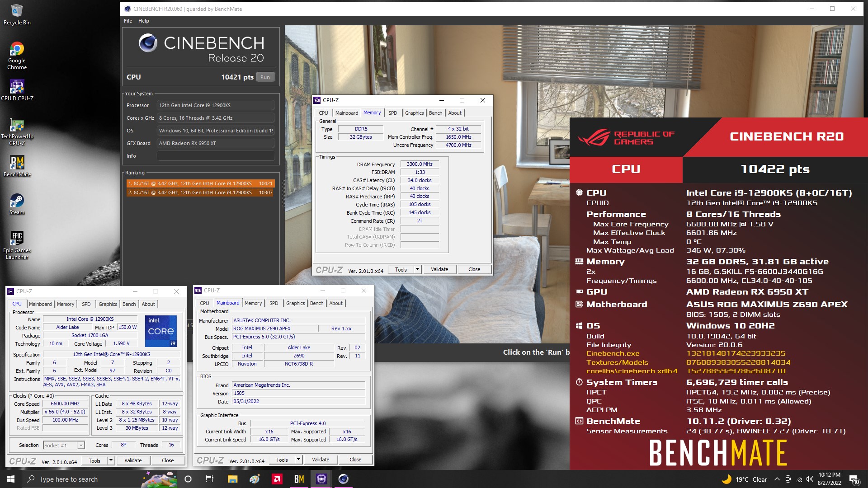Screen dimensions: 868x488
Task: Launch Google Chrome from the desktop
Action: tap(17, 56)
